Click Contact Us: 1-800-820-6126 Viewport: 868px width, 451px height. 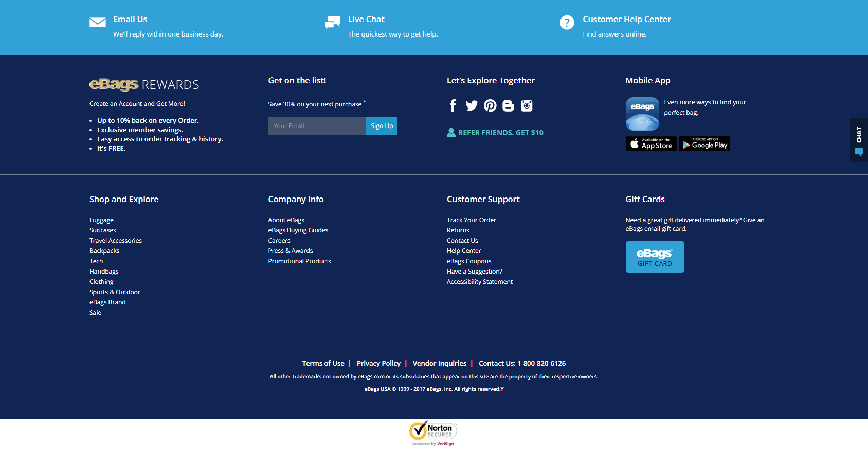[522, 364]
